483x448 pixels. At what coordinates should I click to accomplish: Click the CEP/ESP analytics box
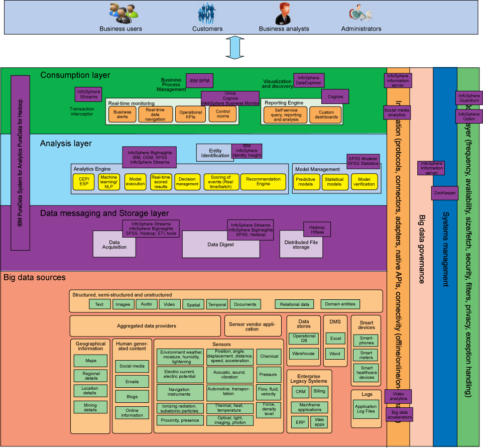pos(84,182)
